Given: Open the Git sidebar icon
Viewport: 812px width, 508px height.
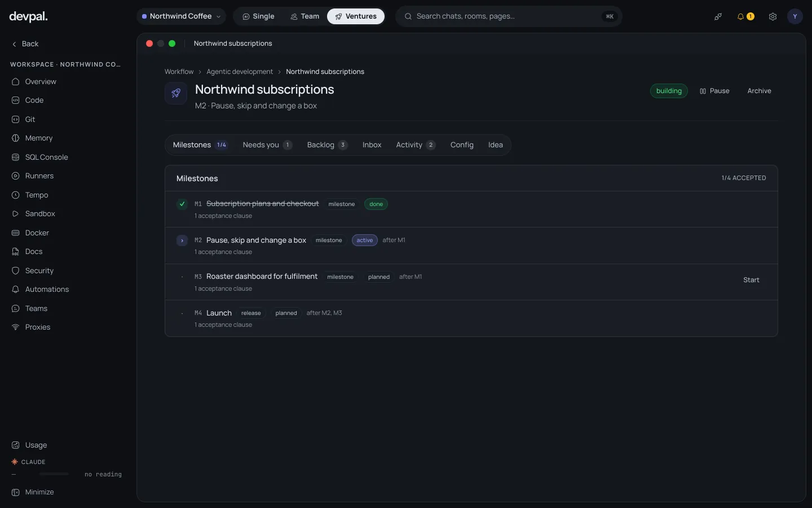Looking at the screenshot, I should 16,120.
